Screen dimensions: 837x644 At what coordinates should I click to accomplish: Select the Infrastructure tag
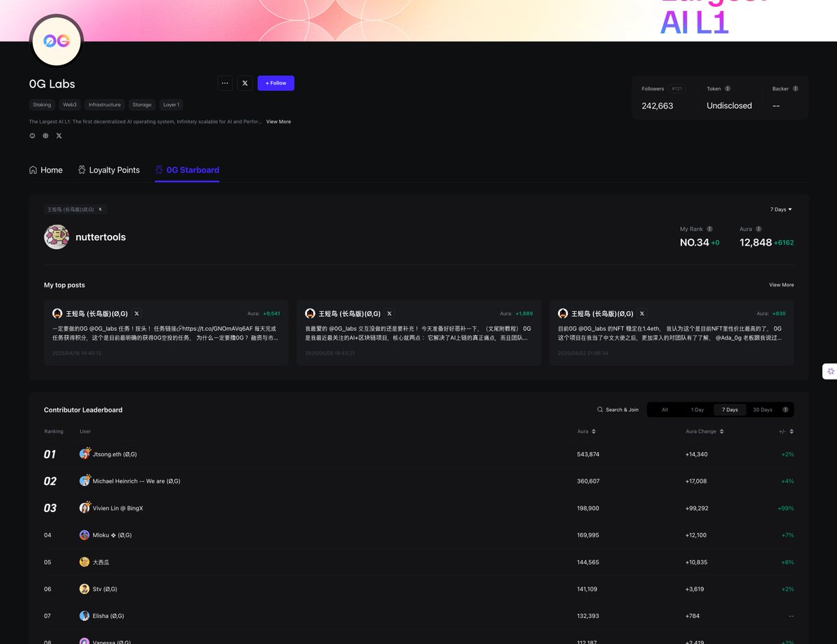[105, 105]
